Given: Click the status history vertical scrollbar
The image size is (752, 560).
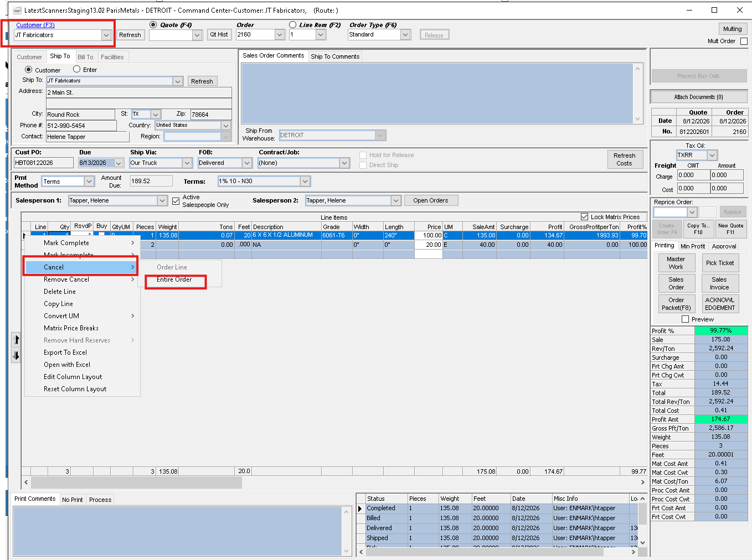Looking at the screenshot, I should pos(642,521).
